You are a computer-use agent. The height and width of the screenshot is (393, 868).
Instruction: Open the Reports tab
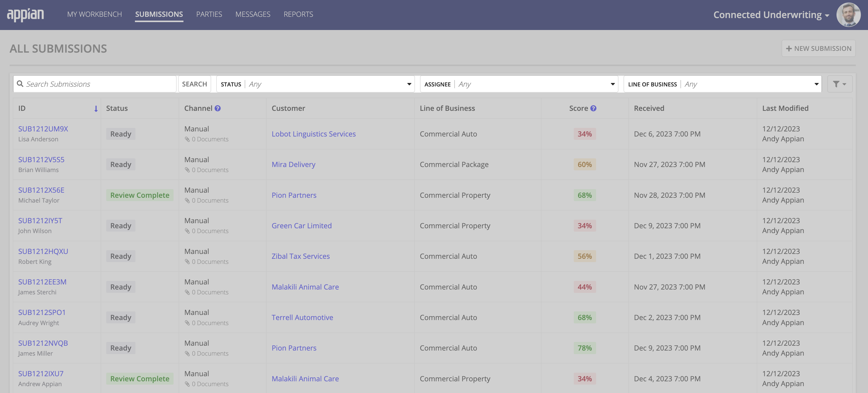tap(298, 14)
